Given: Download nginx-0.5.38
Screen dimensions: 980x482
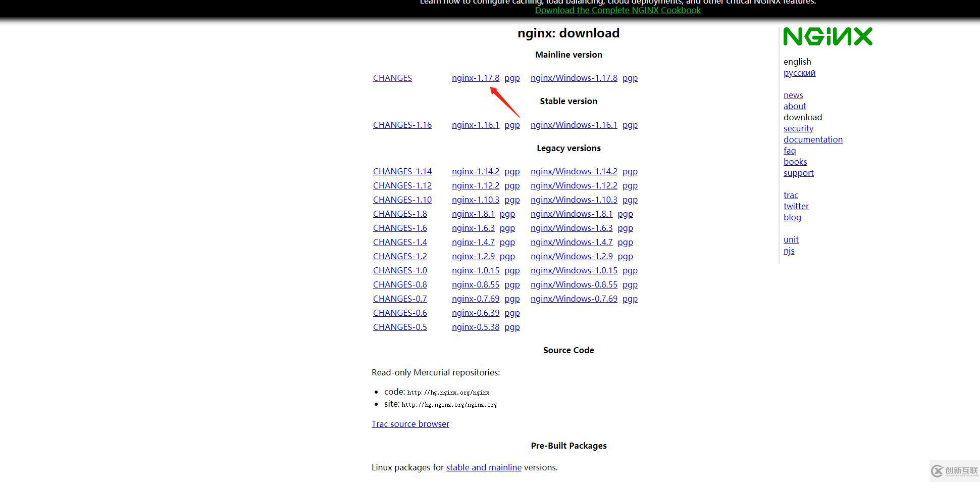Looking at the screenshot, I should [476, 327].
